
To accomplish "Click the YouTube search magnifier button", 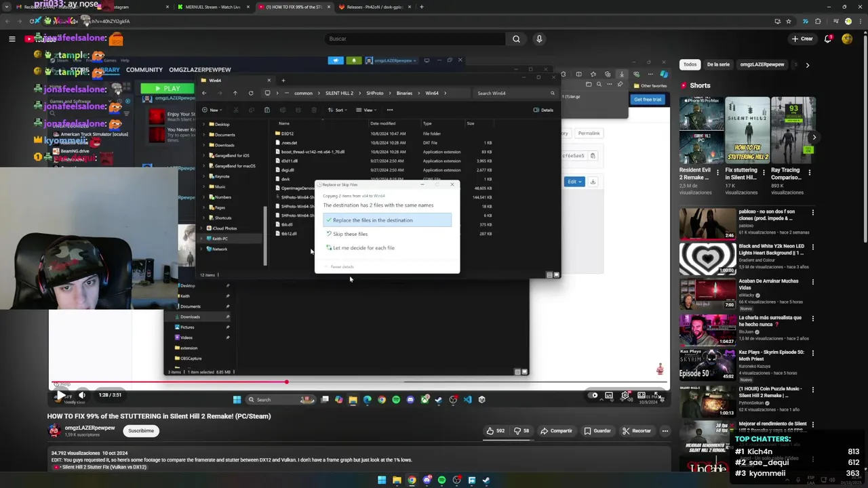I will pyautogui.click(x=516, y=39).
